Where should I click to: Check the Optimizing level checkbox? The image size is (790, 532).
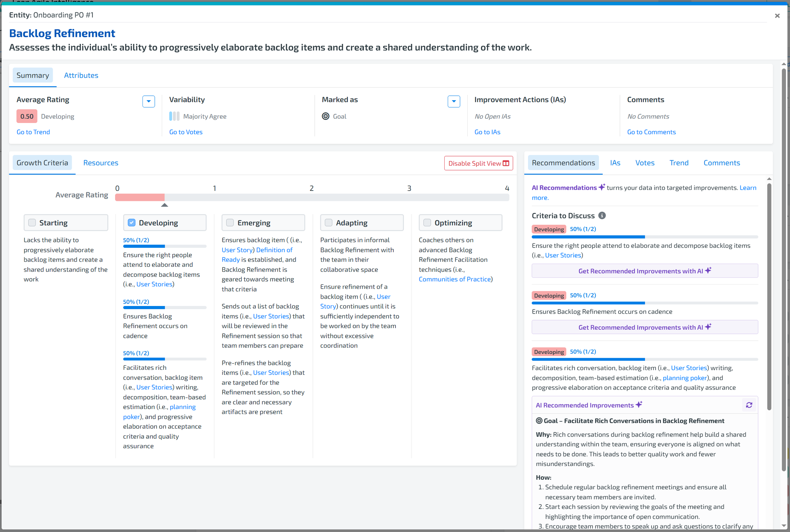(427, 223)
